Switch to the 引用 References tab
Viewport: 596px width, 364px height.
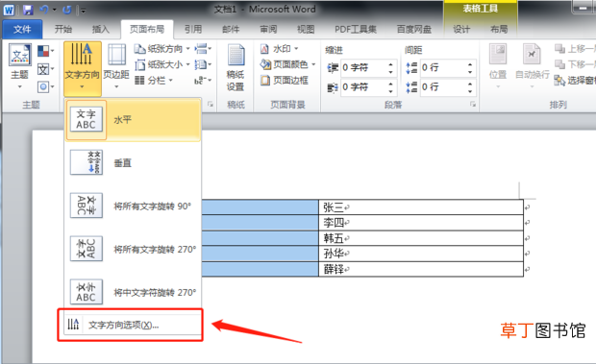click(x=193, y=29)
